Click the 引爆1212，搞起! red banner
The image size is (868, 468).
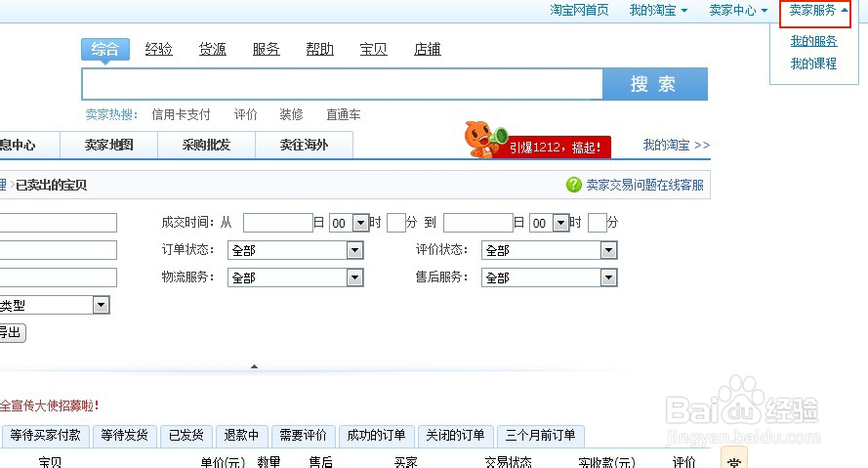tap(555, 148)
